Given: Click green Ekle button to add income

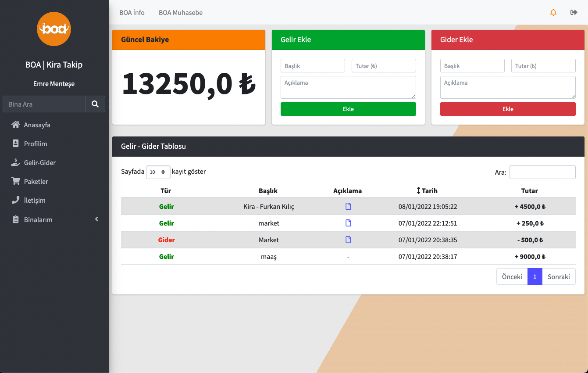Looking at the screenshot, I should click(348, 109).
